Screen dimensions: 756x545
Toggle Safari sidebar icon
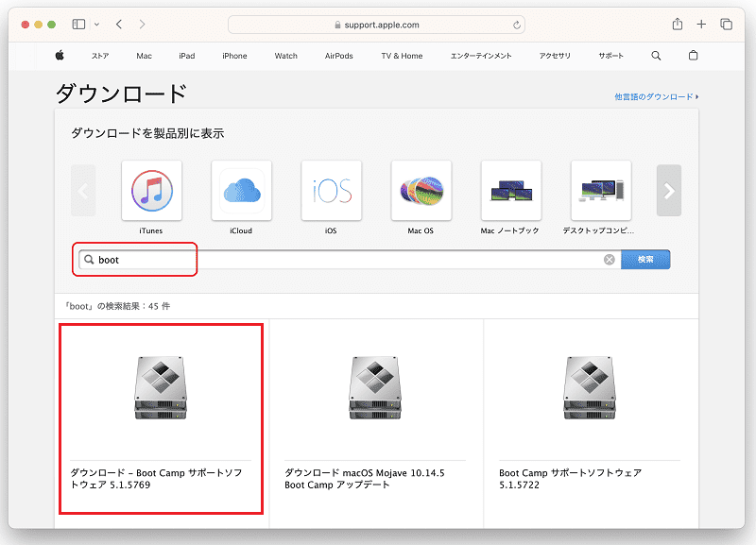click(x=78, y=25)
